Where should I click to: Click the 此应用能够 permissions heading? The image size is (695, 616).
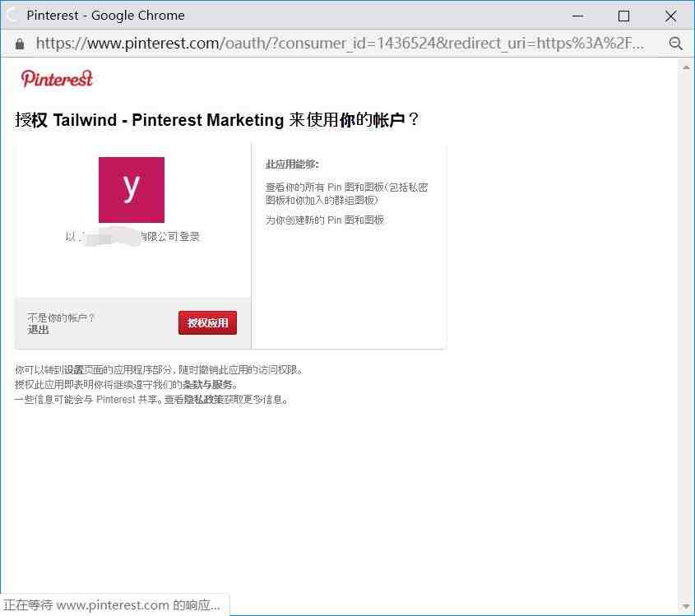coord(292,164)
